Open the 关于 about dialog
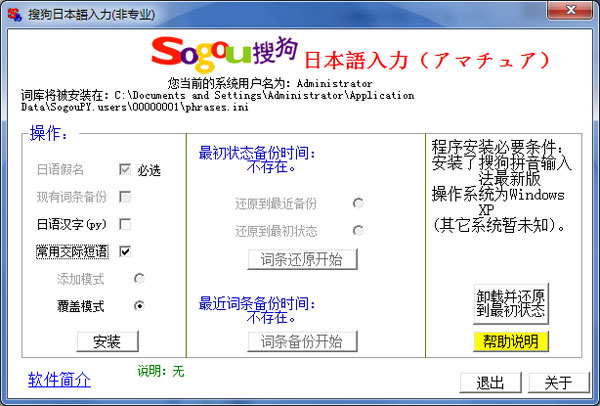Image resolution: width=600 pixels, height=406 pixels. coord(558,383)
